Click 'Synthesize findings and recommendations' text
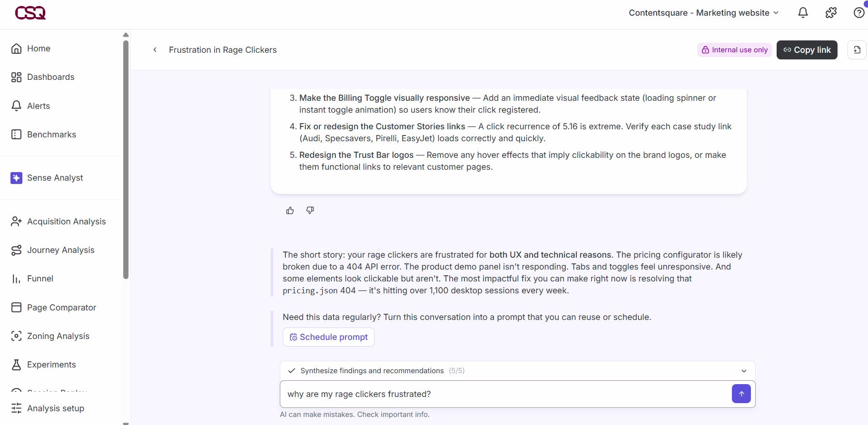The width and height of the screenshot is (868, 425). coord(372,371)
